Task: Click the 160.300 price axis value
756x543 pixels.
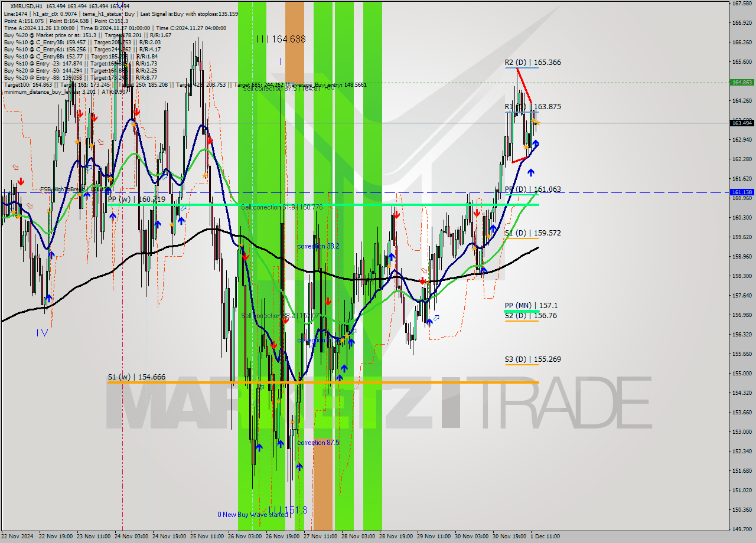Action: click(742, 218)
